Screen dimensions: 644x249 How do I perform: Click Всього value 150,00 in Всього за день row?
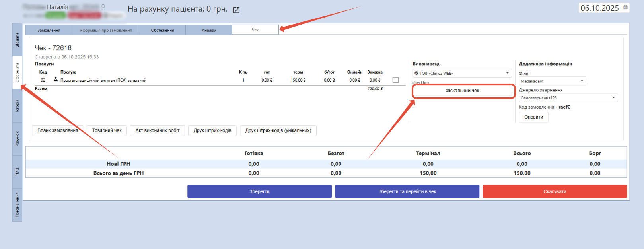pos(522,173)
